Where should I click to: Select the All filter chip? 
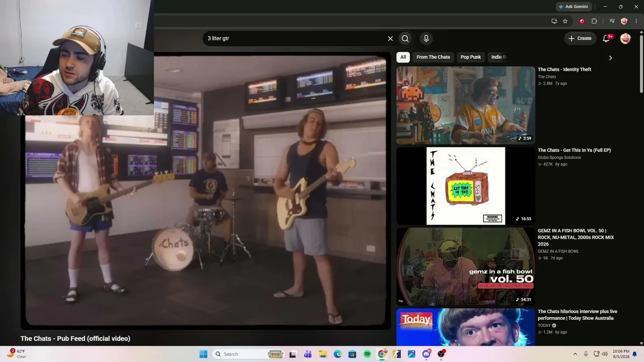(403, 57)
